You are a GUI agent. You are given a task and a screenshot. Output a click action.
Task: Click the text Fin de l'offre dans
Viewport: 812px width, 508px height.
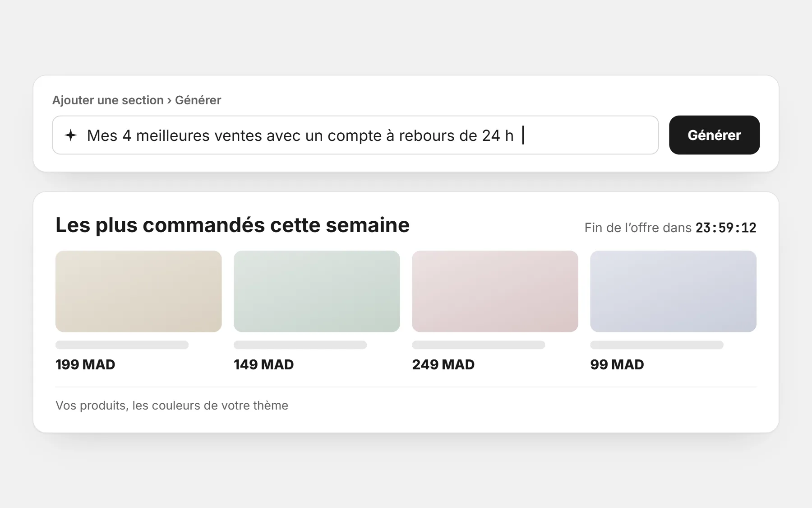(x=638, y=228)
